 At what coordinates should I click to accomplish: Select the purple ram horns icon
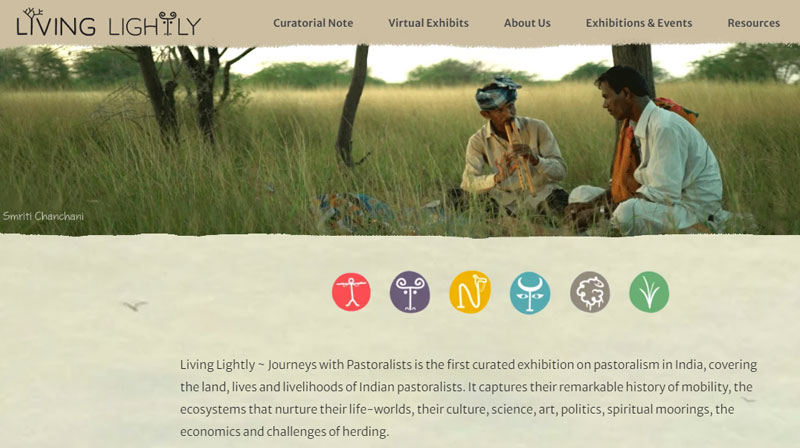point(410,292)
